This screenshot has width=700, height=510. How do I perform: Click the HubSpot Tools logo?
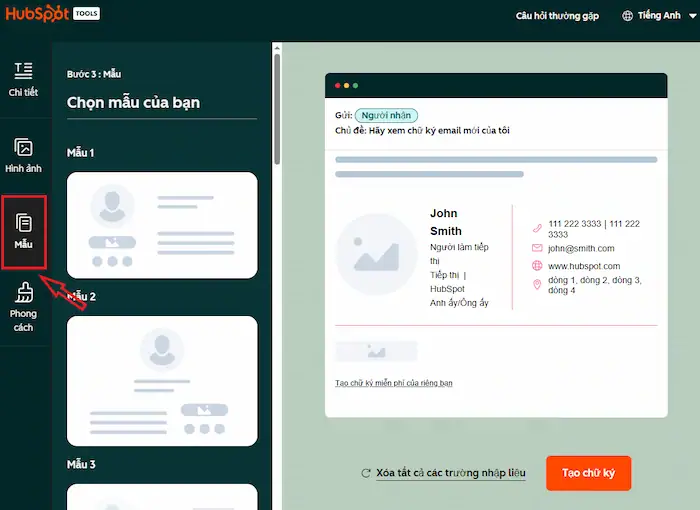(50, 15)
